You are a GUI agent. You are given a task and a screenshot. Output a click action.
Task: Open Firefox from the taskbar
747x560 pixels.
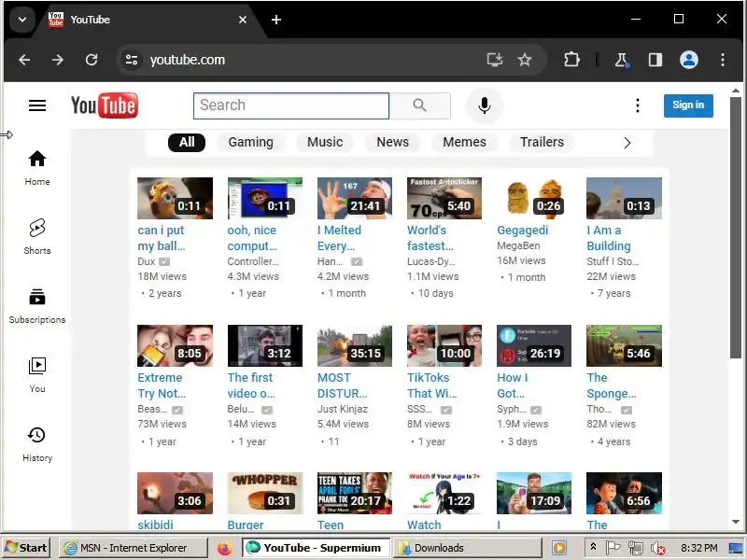point(224,548)
